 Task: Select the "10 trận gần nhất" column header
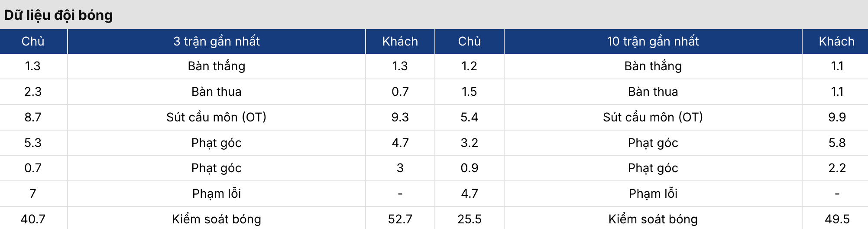point(653,41)
